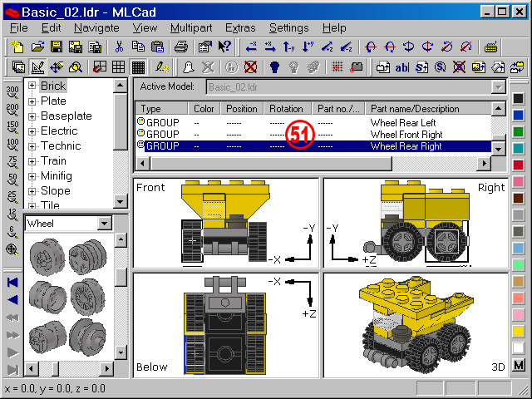Pick the red color swatch
Screen dimensions: 532x399
[x=518, y=165]
